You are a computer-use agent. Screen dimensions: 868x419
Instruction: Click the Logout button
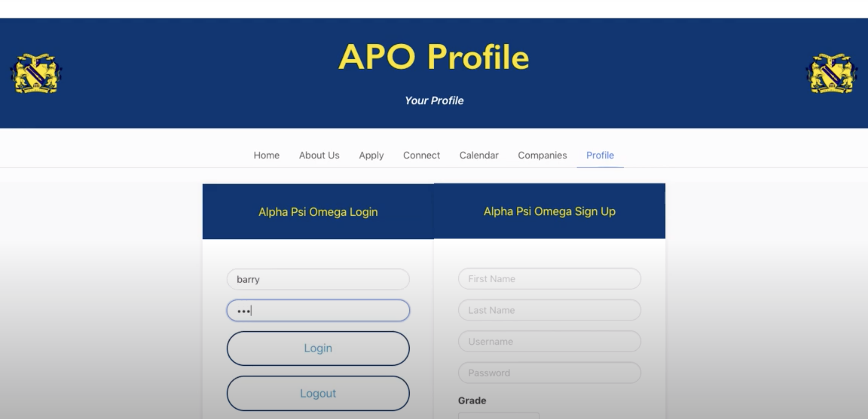[x=318, y=393]
